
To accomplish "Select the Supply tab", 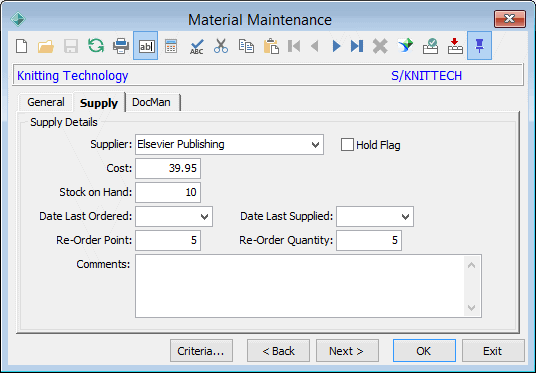I will 99,103.
